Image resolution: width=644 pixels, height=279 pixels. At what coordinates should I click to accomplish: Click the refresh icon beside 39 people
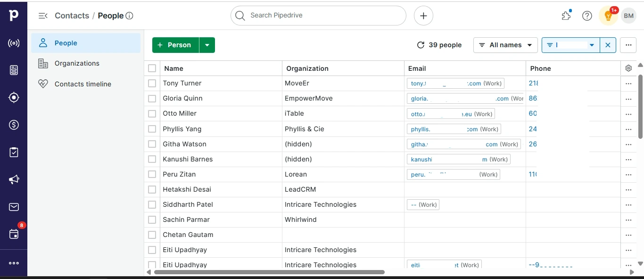tap(421, 45)
